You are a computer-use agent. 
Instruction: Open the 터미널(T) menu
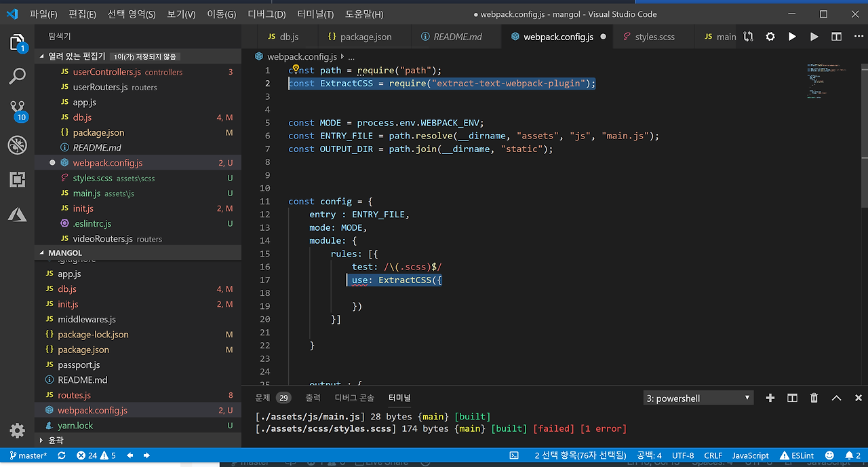(x=315, y=14)
